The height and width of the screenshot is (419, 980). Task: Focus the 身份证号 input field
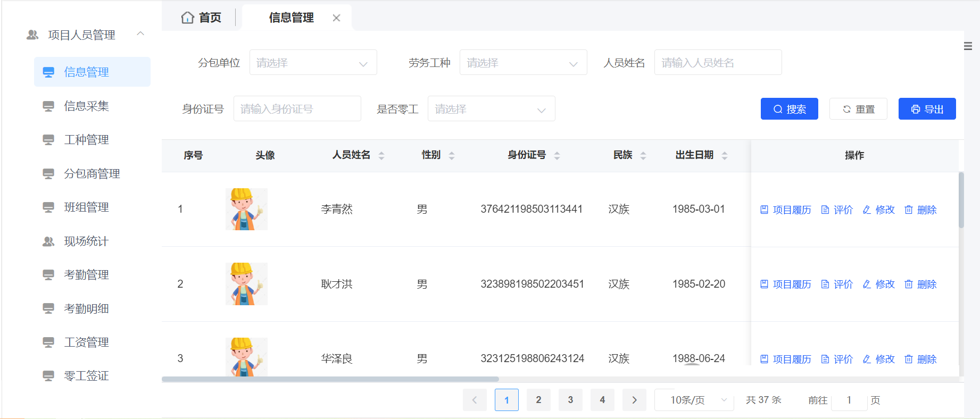(297, 109)
